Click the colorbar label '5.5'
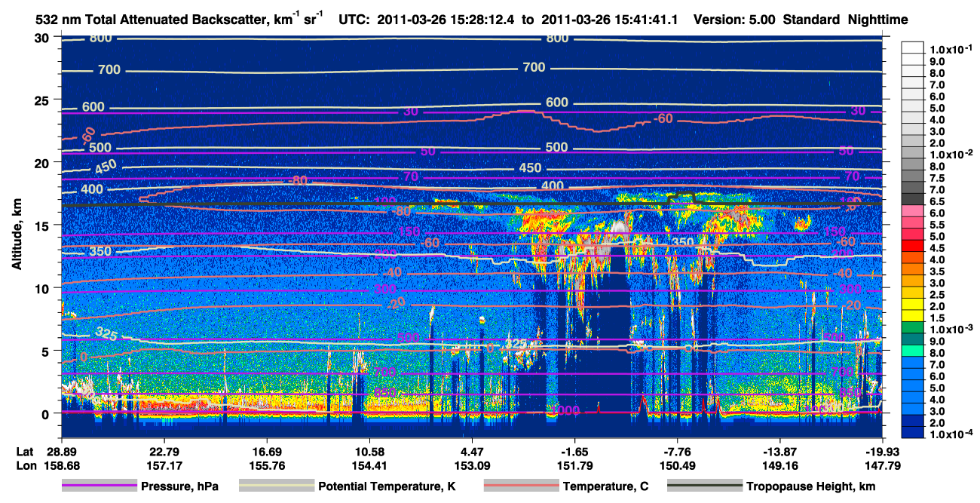980x503 pixels. 936,225
